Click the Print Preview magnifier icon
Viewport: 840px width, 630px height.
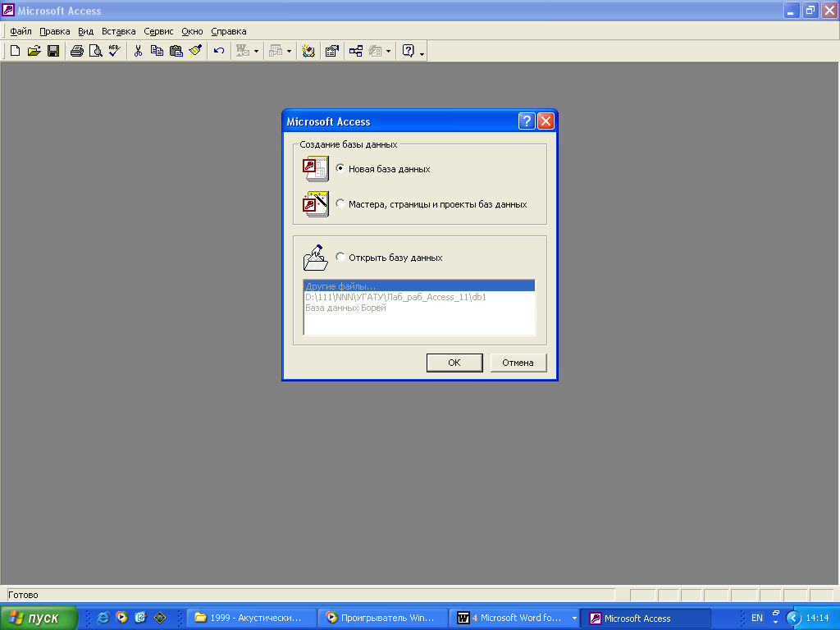95,51
